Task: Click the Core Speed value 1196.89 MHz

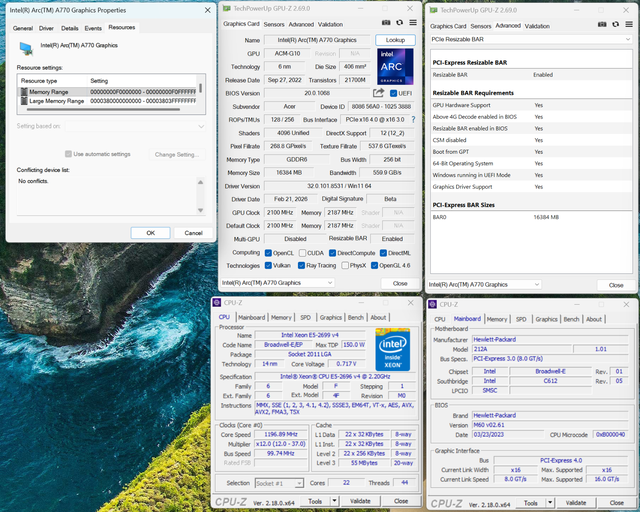Action: pyautogui.click(x=281, y=434)
